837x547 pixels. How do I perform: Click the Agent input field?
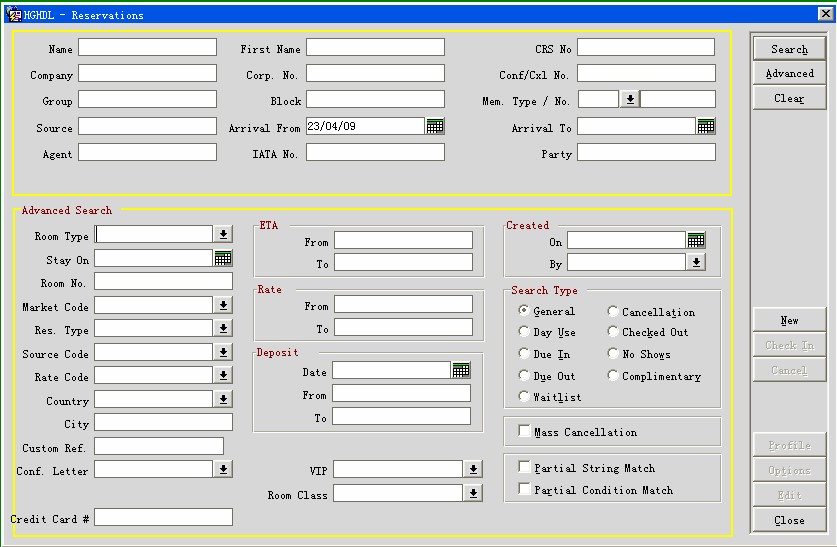tap(147, 152)
